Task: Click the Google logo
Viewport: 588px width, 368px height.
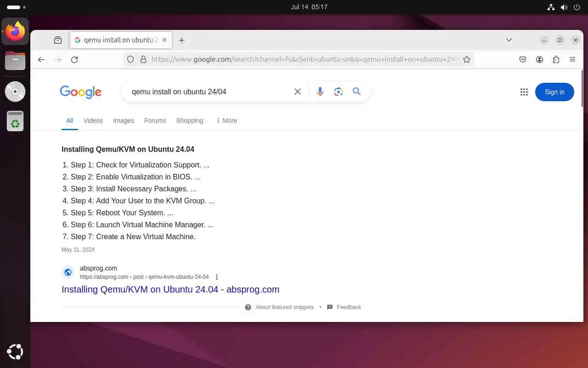Action: pos(81,92)
